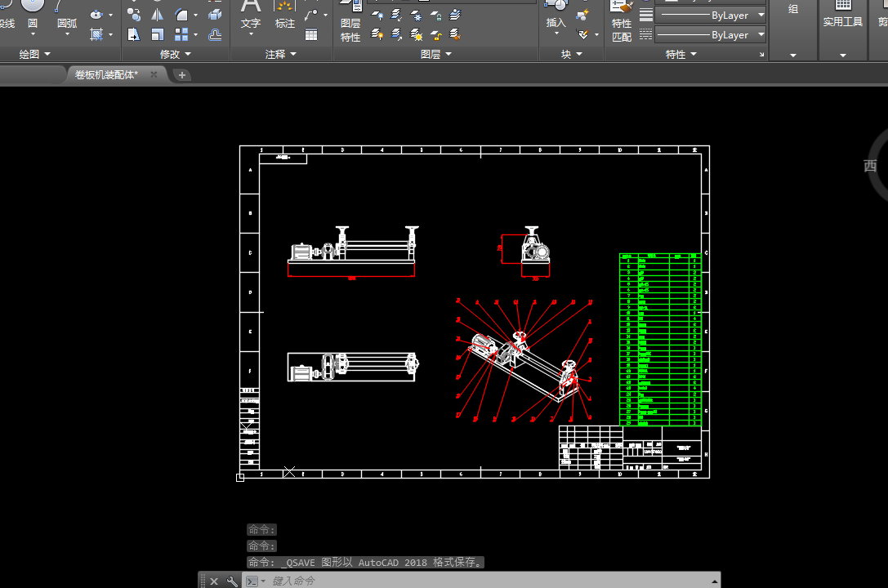
Task: Click the Layer Isolate icon
Action: coord(396,16)
